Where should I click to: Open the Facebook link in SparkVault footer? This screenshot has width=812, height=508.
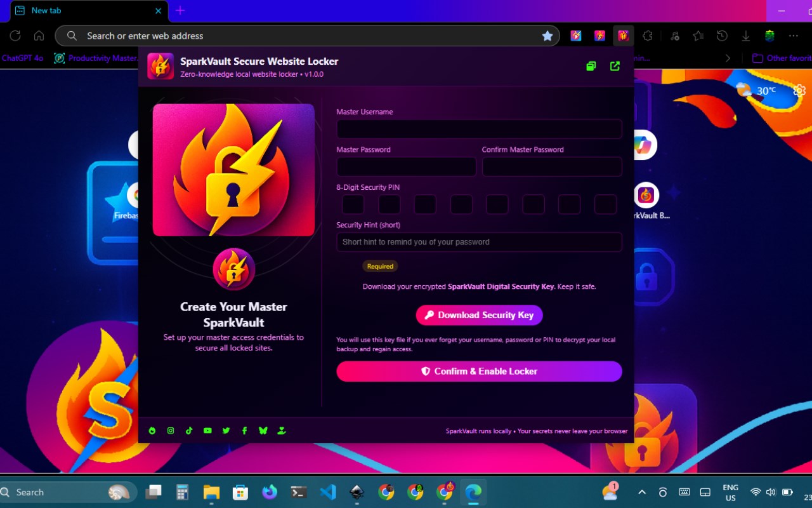(x=244, y=431)
